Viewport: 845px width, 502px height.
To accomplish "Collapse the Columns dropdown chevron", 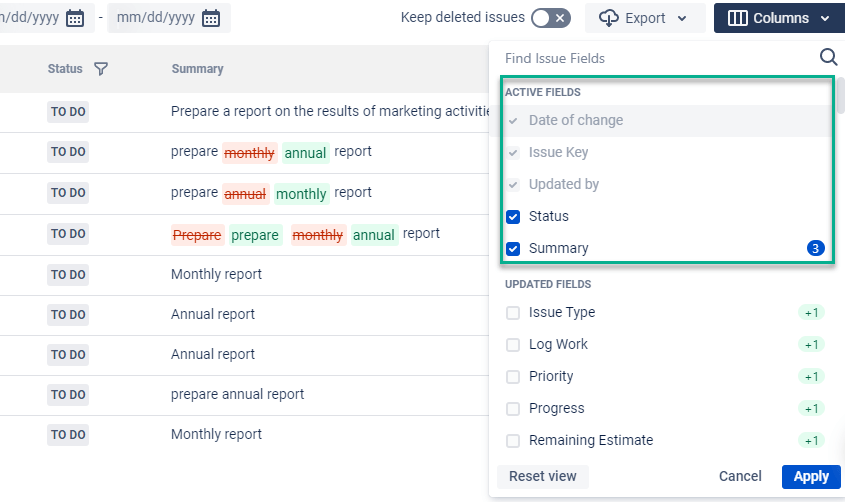I will 825,19.
